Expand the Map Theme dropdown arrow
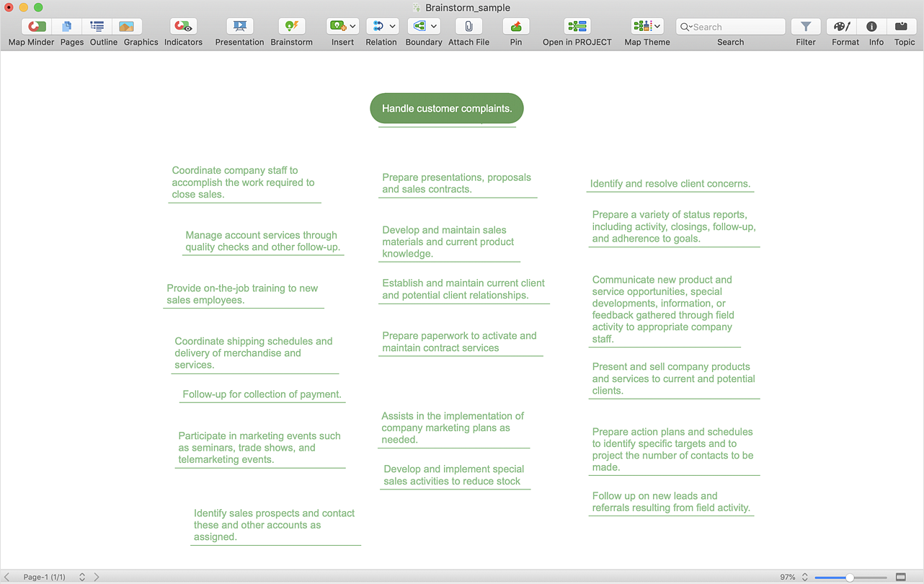 (658, 27)
